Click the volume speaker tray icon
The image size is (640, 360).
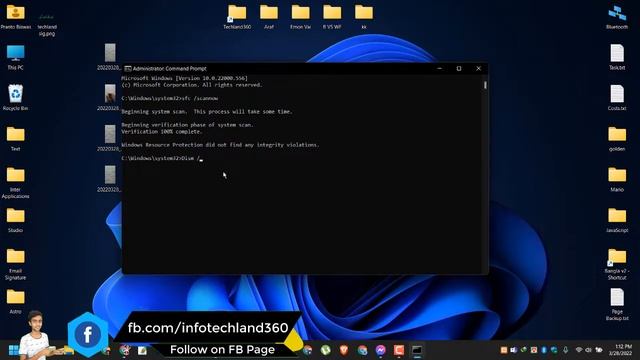(x=588, y=350)
